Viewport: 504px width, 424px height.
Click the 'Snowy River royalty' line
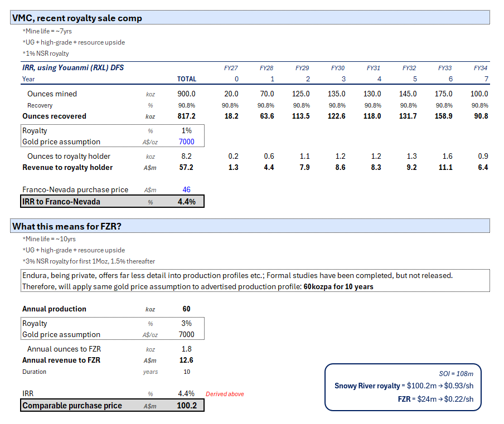coord(404,386)
